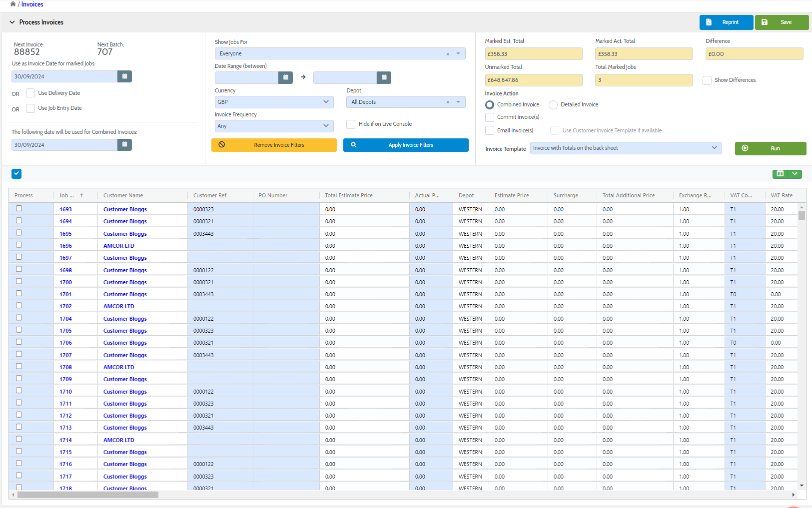The height and width of the screenshot is (508, 812).
Task: Check process box for job 1693
Action: (x=19, y=208)
